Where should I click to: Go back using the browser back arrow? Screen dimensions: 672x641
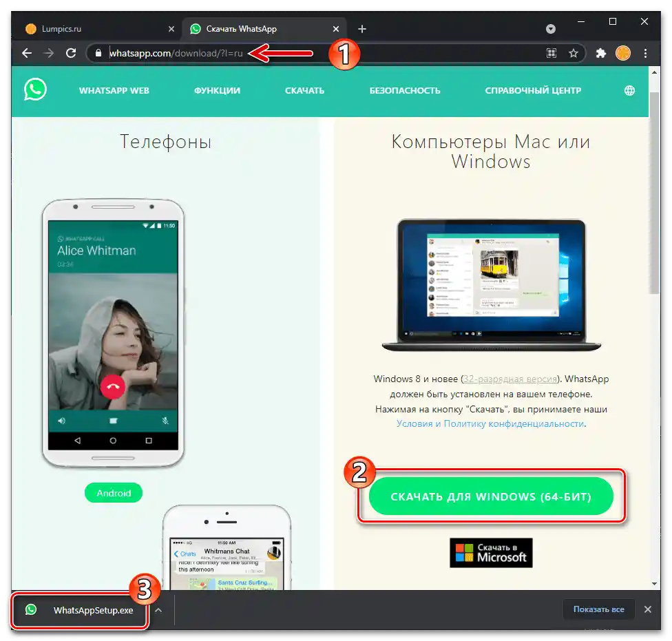pyautogui.click(x=27, y=53)
